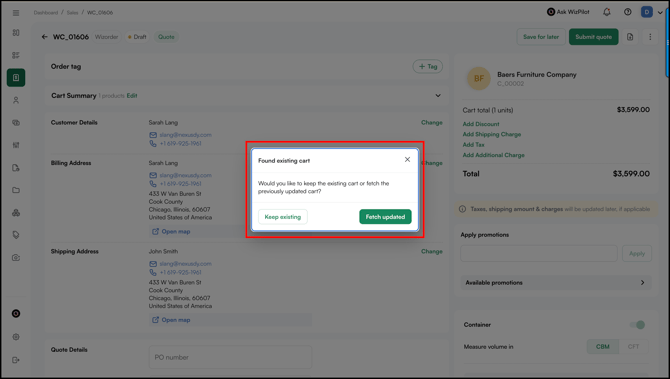670x379 pixels.
Task: Open the dashboard grid icon in sidebar
Action: tap(16, 33)
